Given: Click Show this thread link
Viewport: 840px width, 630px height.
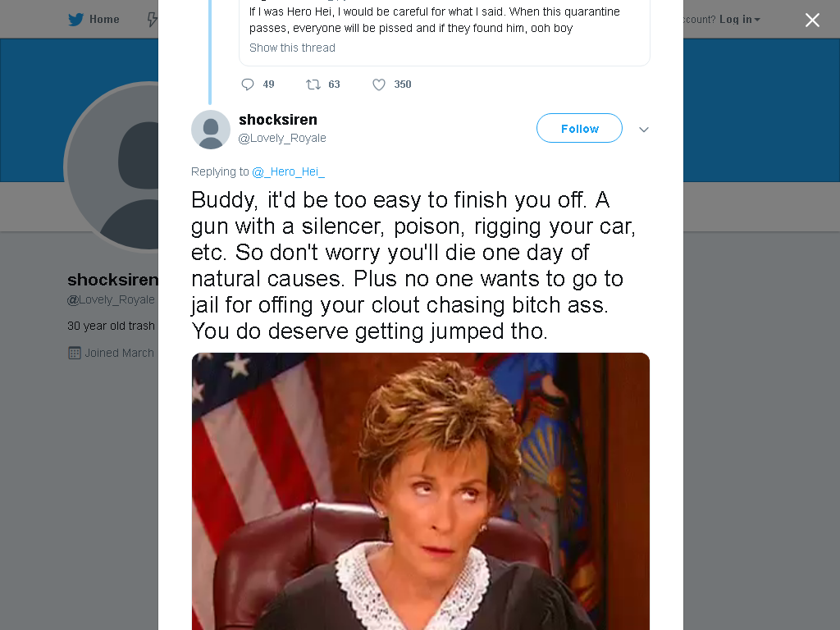Looking at the screenshot, I should click(292, 48).
